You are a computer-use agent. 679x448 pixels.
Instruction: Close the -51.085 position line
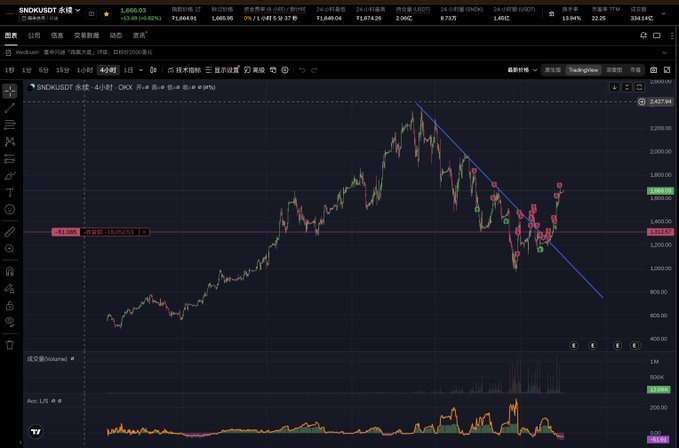click(x=144, y=232)
